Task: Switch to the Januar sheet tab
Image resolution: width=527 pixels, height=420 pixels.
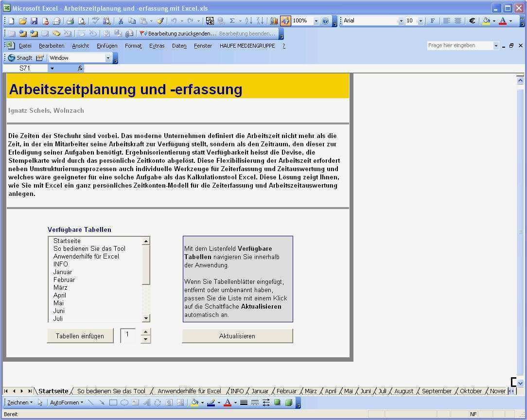Action: (x=260, y=391)
